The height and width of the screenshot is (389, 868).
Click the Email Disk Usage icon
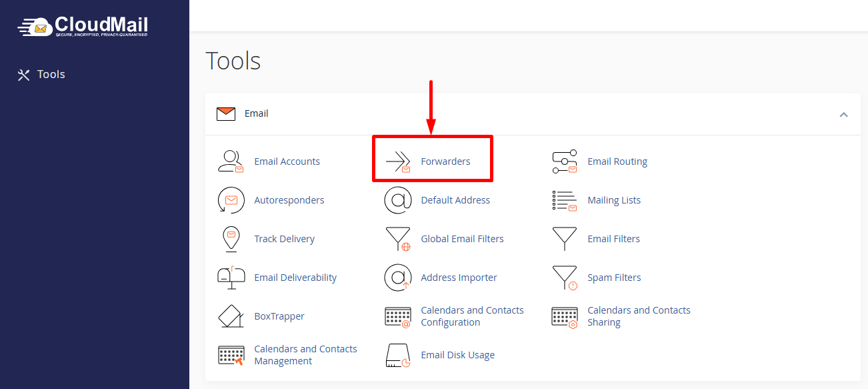(398, 355)
